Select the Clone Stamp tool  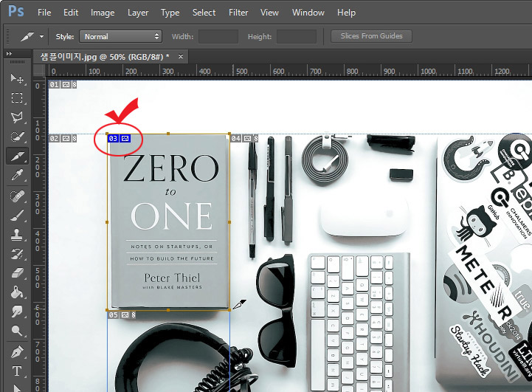click(x=17, y=235)
